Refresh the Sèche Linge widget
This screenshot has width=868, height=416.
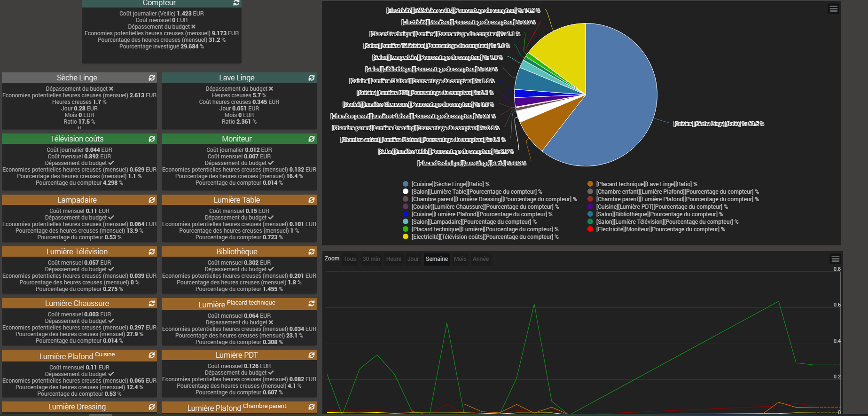[x=152, y=78]
